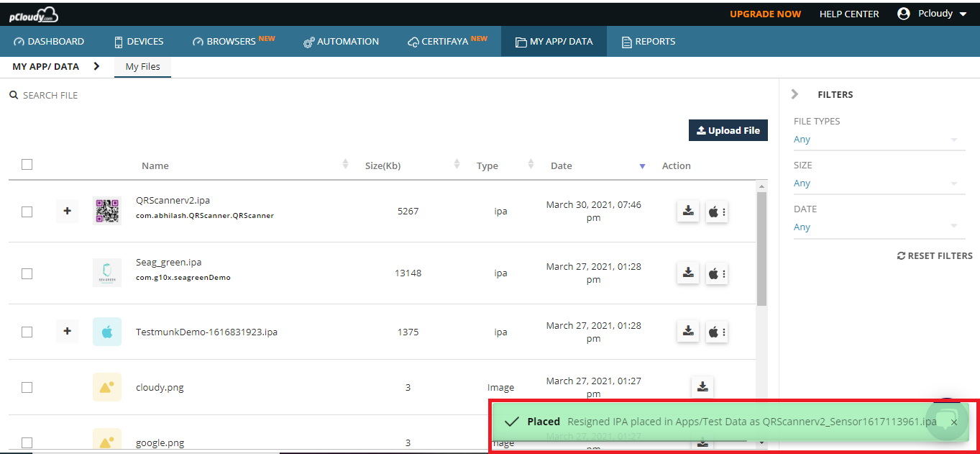The width and height of the screenshot is (980, 454).
Task: Click the image thumbnail of cloudy.png
Action: (x=107, y=387)
